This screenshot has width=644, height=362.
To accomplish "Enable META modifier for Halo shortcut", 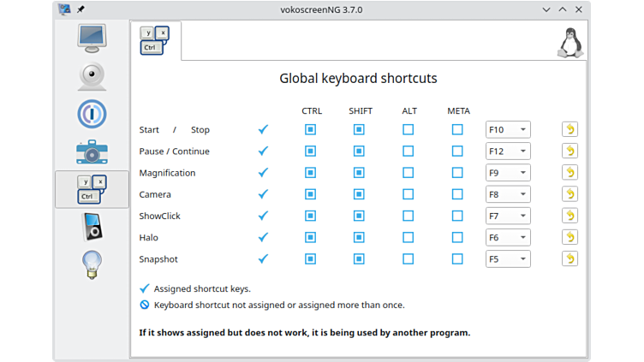I will (x=457, y=237).
